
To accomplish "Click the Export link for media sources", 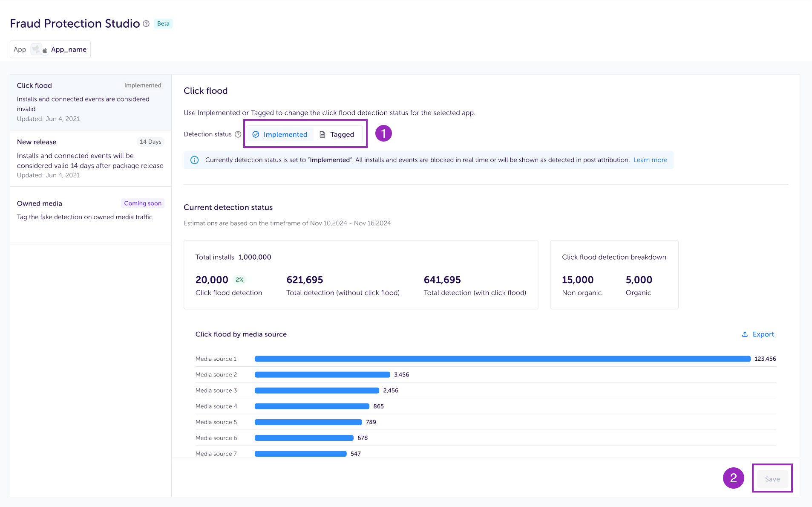I will 763,334.
